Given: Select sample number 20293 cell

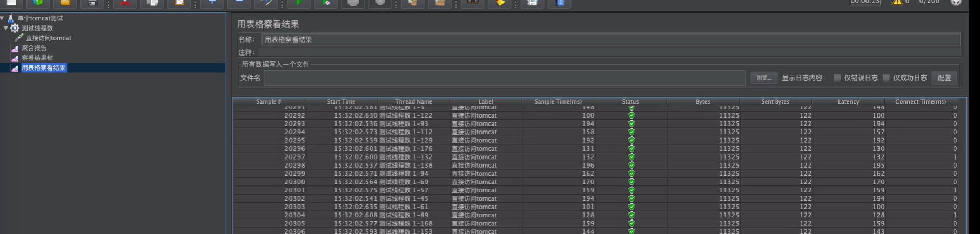Looking at the screenshot, I should (x=269, y=124).
